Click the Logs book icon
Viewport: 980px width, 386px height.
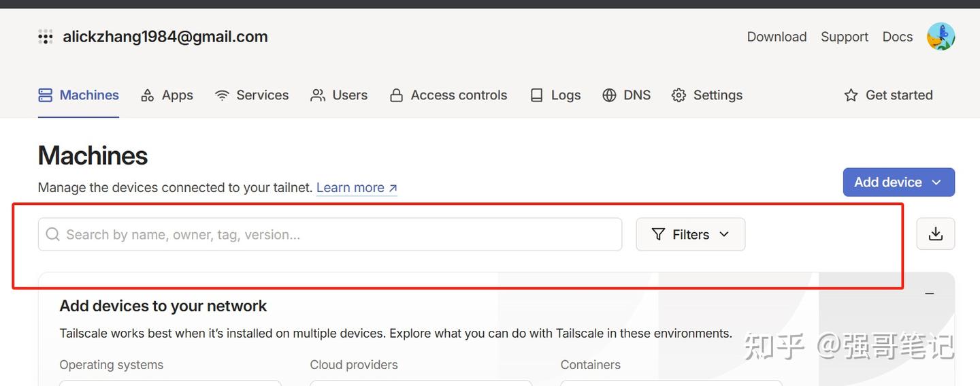coord(537,95)
